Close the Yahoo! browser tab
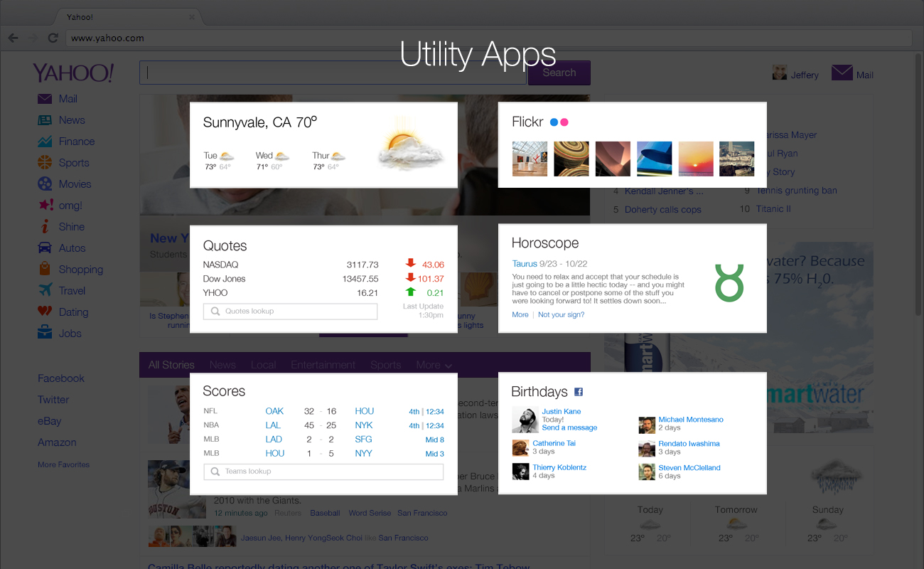The image size is (924, 569). (192, 16)
